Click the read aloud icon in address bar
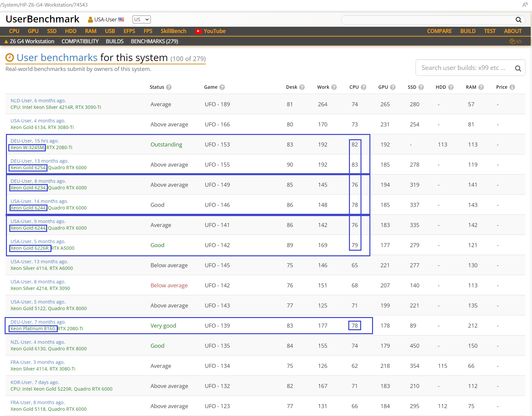 (x=525, y=4)
